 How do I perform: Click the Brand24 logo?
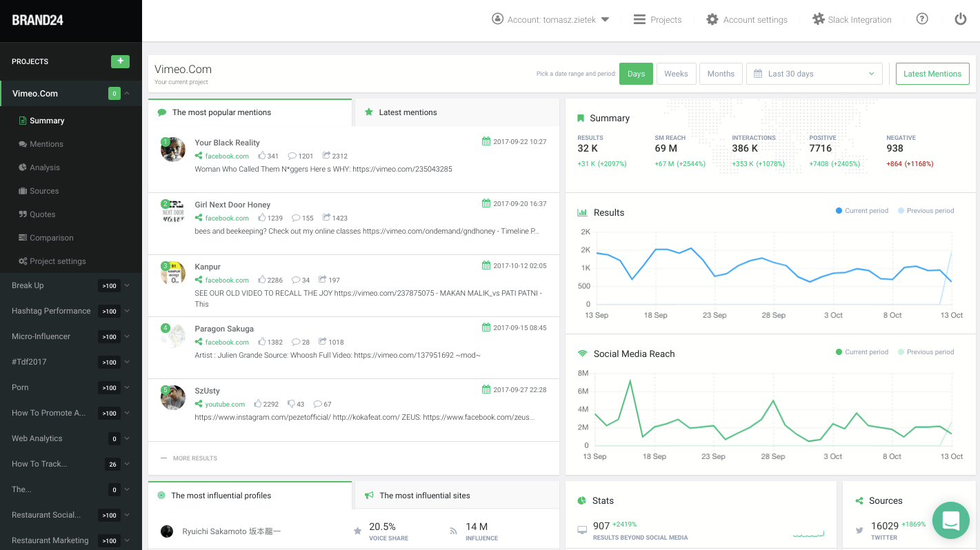(x=38, y=20)
